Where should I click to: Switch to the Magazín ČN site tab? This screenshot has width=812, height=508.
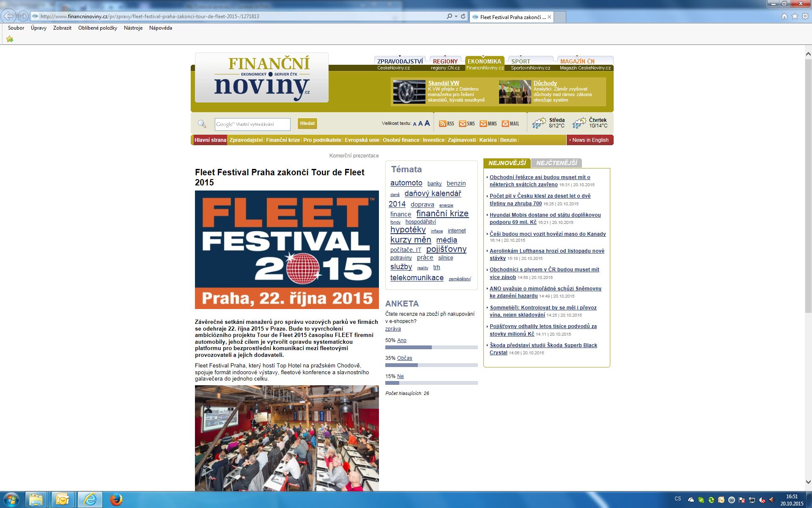pos(585,64)
